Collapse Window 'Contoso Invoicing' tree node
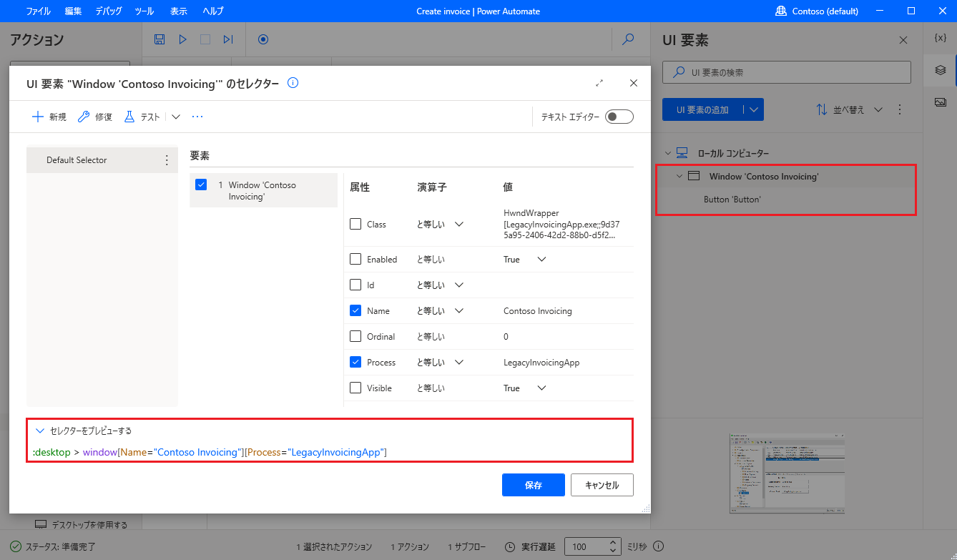Image resolution: width=957 pixels, height=560 pixels. 679,176
